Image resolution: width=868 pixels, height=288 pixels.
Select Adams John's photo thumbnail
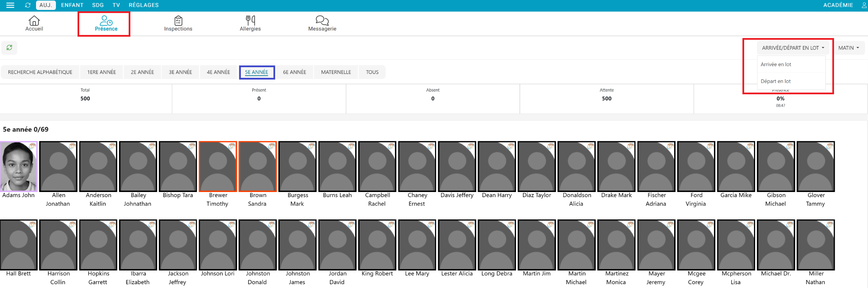[19, 167]
